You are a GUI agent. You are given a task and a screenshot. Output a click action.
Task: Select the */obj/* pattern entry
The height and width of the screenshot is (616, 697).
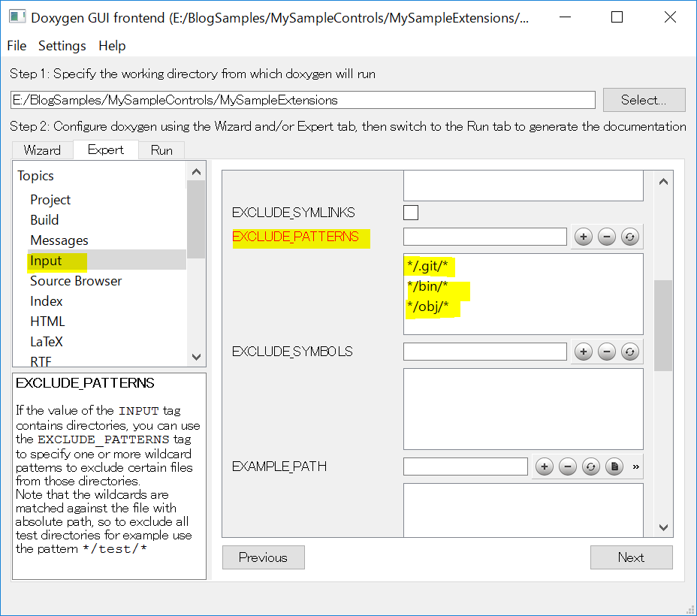click(427, 306)
